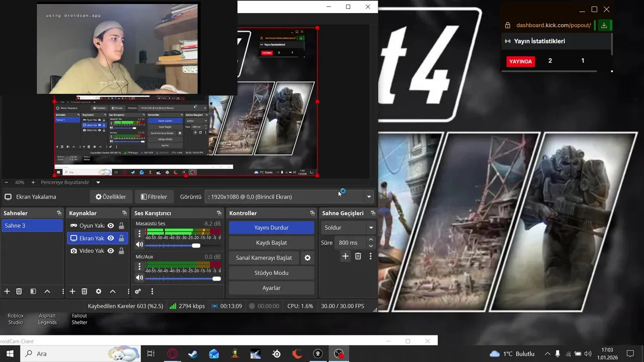The height and width of the screenshot is (362, 644).
Task: Add a source with plus icon in Kaynaklar
Action: click(x=72, y=291)
